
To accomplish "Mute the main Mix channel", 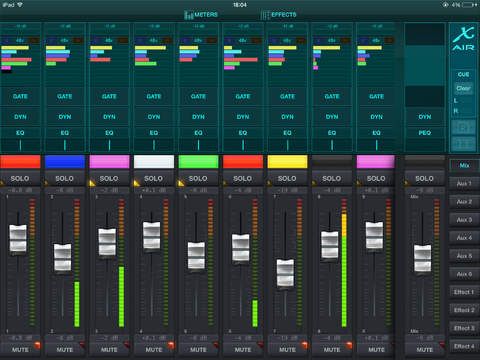I will [x=424, y=350].
